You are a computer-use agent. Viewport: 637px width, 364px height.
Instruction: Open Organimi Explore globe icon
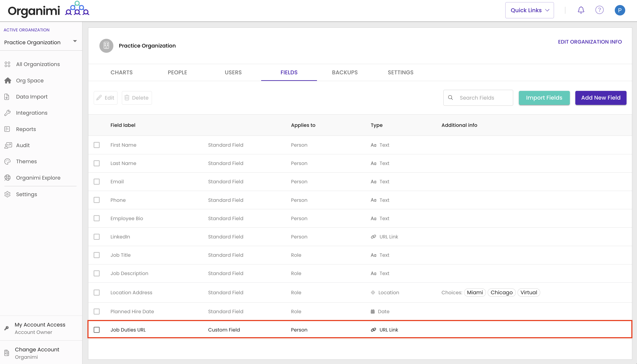coord(7,178)
